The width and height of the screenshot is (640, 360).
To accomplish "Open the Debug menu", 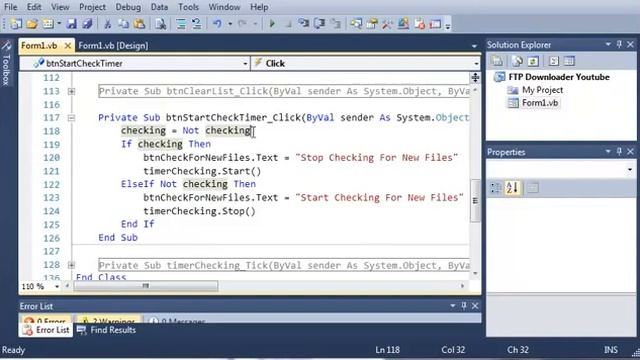I will click(x=128, y=7).
